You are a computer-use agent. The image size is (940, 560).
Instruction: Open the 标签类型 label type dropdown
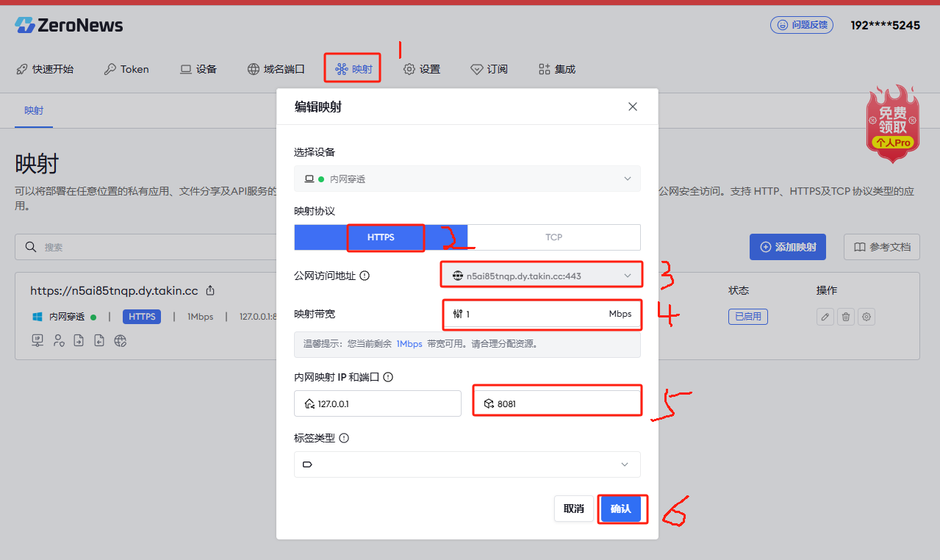coord(467,464)
